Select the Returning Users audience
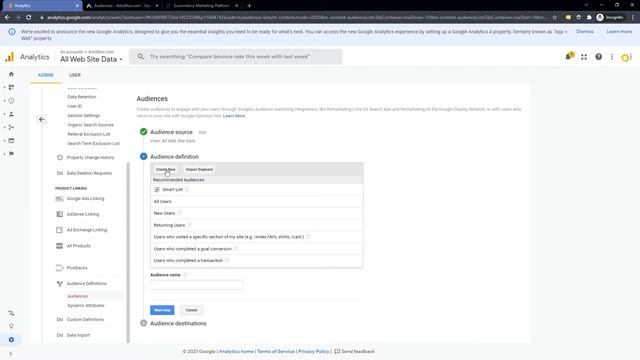 point(256,225)
